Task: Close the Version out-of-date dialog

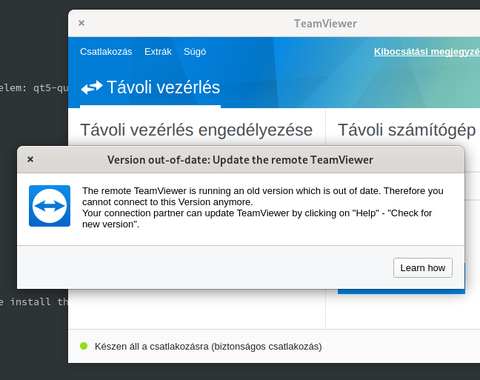Action: pos(30,159)
